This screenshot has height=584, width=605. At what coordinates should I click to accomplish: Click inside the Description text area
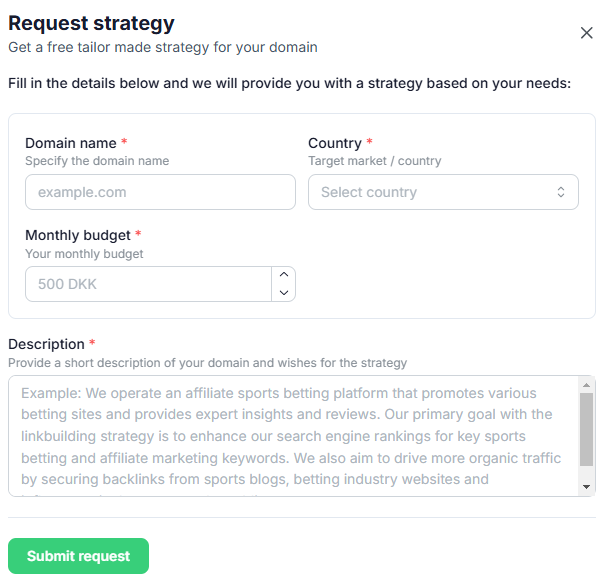coord(290,436)
